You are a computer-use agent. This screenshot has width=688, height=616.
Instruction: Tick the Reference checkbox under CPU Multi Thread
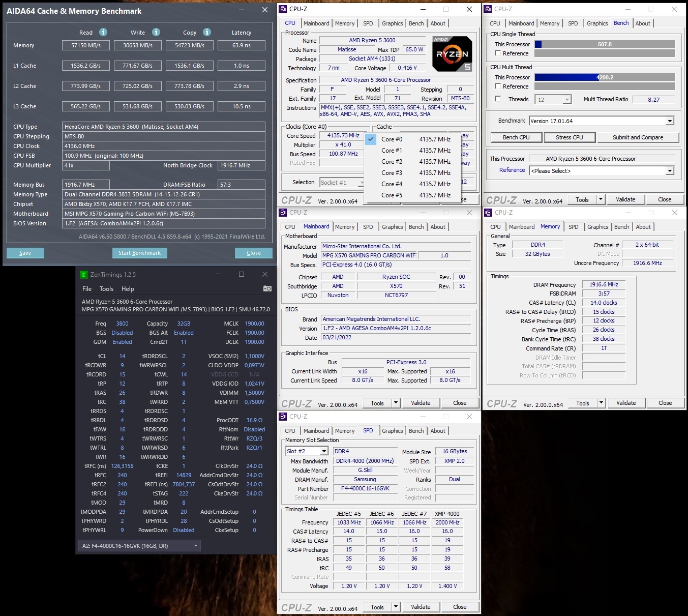(x=498, y=86)
